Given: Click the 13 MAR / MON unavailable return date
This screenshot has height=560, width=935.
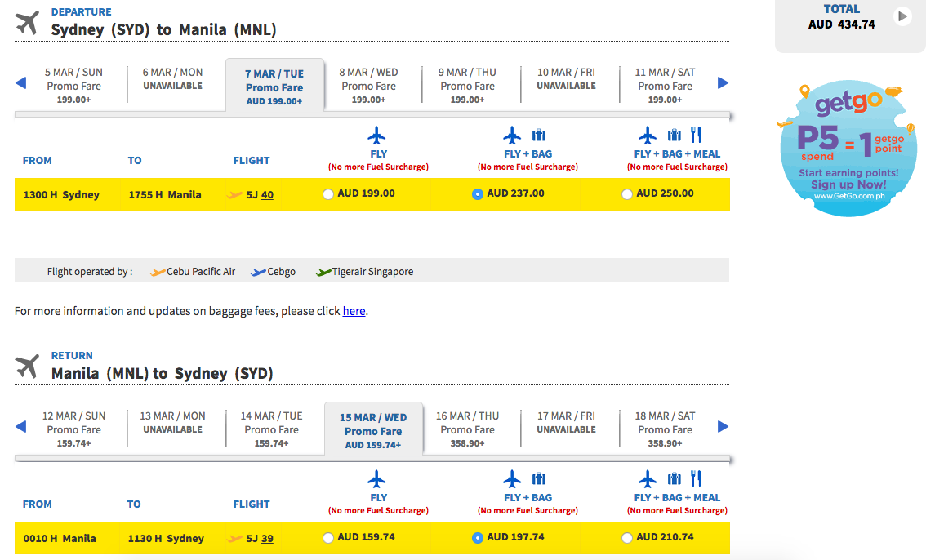Looking at the screenshot, I should (x=172, y=422).
